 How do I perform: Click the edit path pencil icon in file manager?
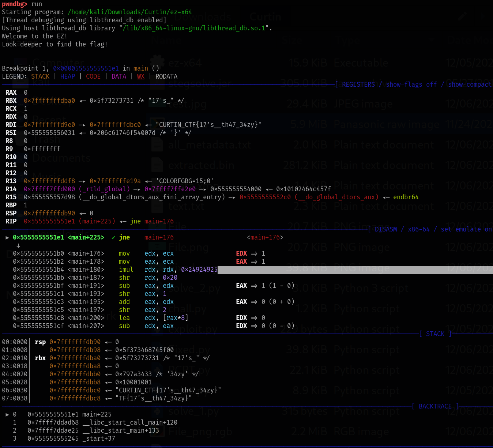pyautogui.click(x=462, y=16)
